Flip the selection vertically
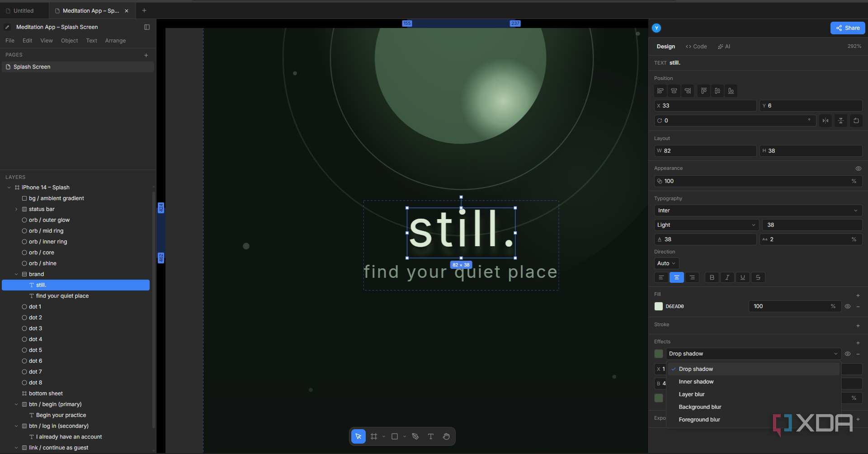This screenshot has height=454, width=868. point(841,121)
